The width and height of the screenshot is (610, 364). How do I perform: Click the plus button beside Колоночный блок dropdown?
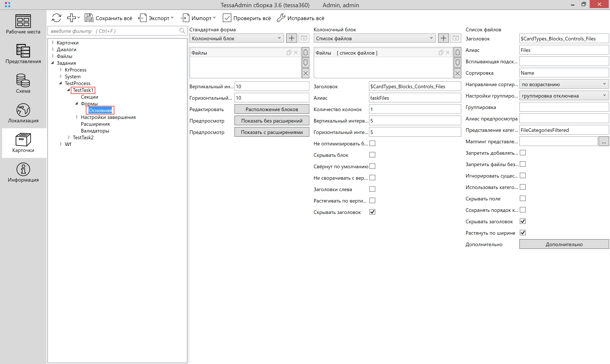coord(291,38)
